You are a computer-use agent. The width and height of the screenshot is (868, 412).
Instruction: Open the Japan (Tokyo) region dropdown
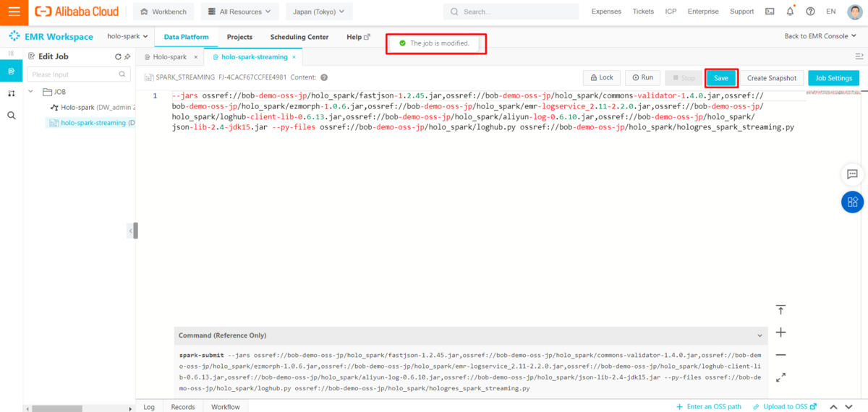point(319,12)
